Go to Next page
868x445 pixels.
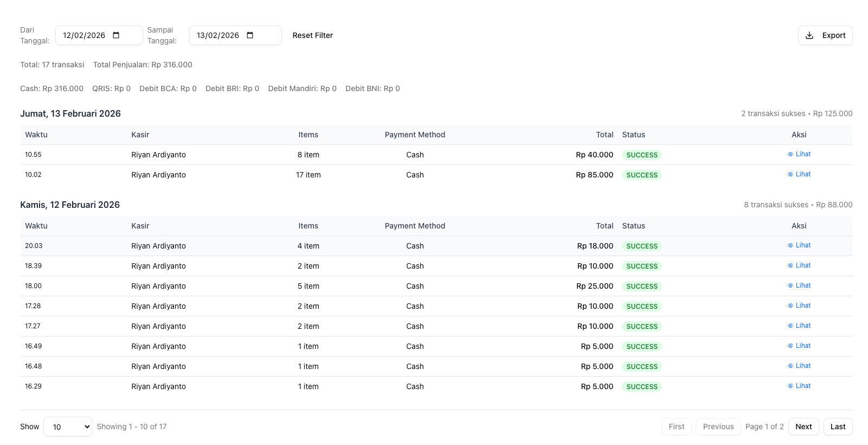pos(803,427)
